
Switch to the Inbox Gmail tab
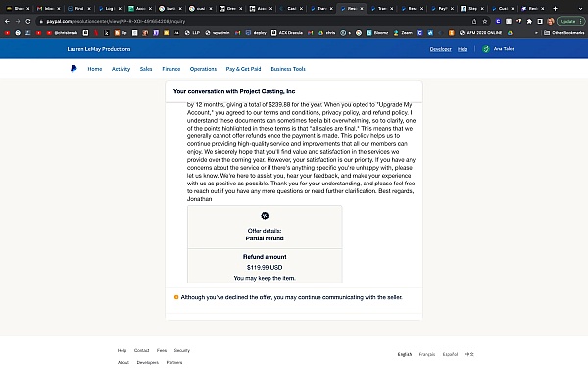click(49, 8)
